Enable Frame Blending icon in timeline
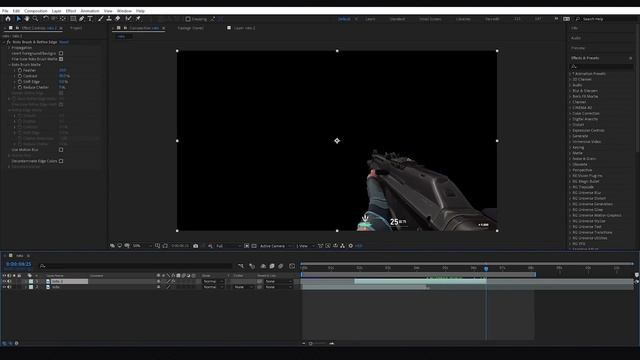 pos(272,266)
